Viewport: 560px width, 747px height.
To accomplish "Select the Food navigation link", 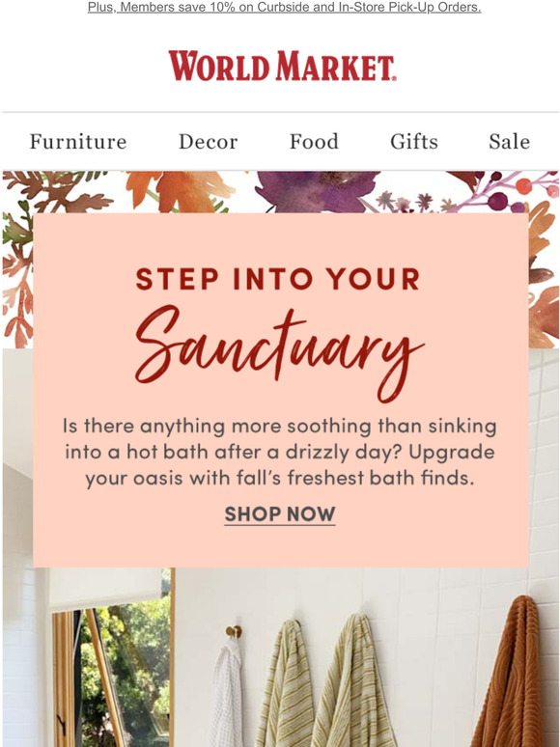I will 314,142.
